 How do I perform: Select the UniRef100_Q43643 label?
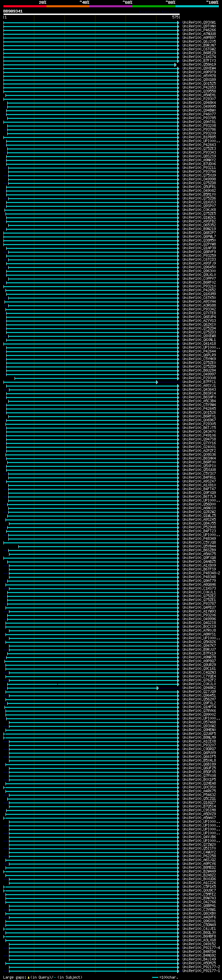click(x=199, y=390)
